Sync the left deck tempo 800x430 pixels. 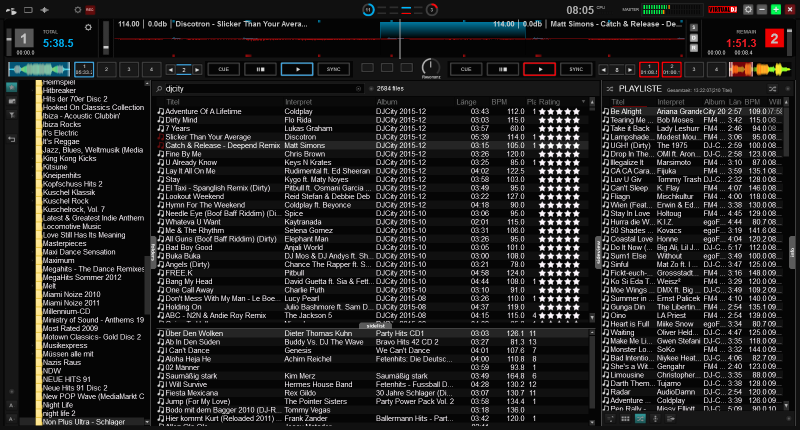pos(334,69)
